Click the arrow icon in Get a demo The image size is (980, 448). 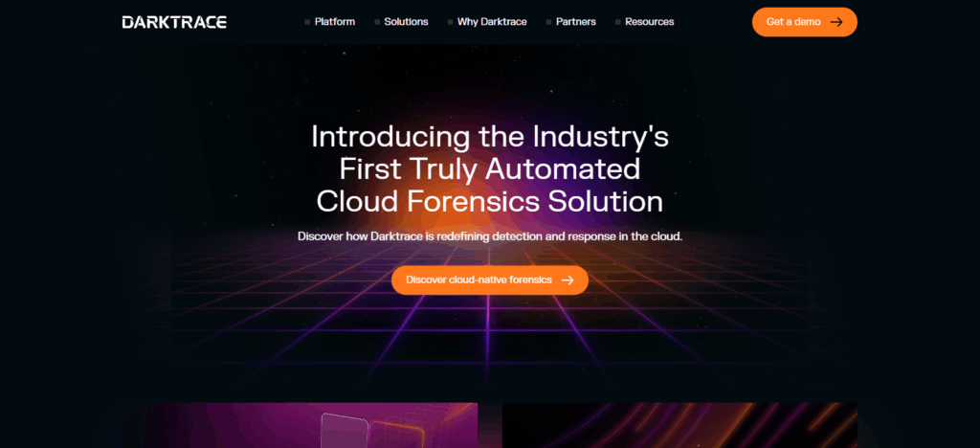835,22
